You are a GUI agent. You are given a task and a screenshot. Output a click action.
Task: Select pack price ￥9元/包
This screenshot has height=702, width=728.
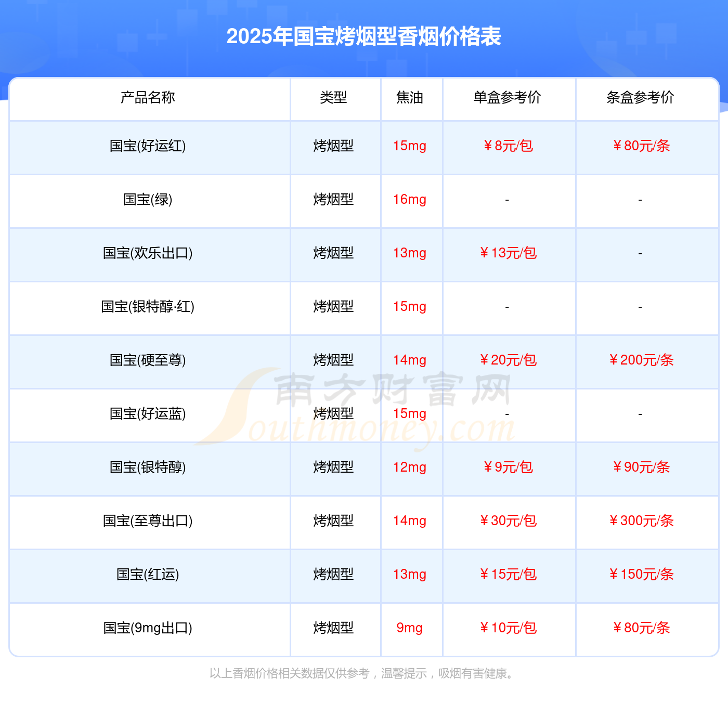(x=508, y=467)
